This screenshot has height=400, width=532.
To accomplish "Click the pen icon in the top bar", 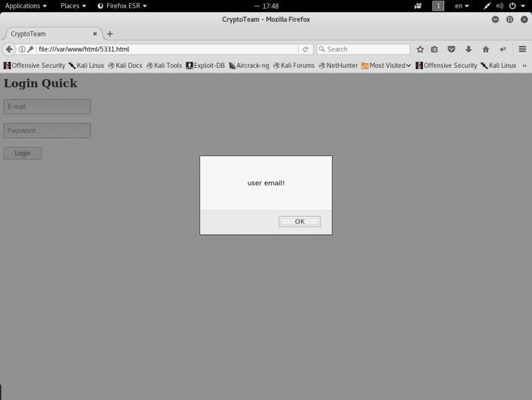I will 487,6.
